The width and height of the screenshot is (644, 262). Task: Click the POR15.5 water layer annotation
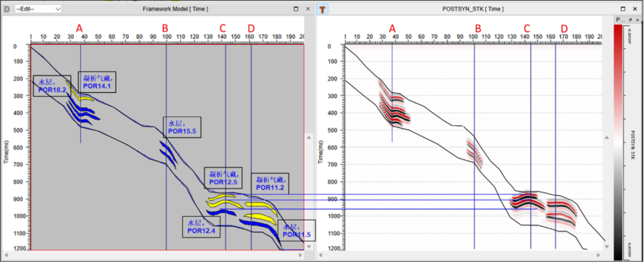182,127
